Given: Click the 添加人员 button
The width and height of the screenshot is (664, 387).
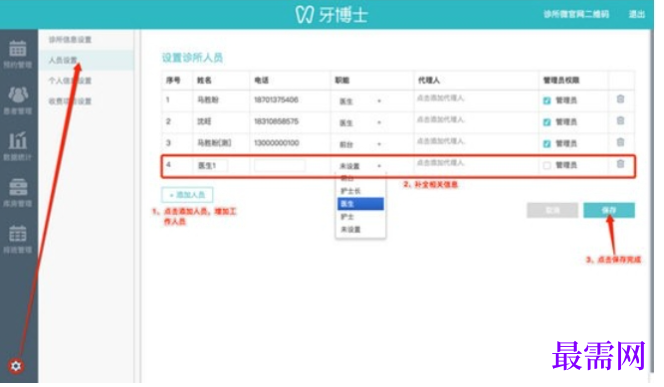Looking at the screenshot, I should pyautogui.click(x=187, y=195).
